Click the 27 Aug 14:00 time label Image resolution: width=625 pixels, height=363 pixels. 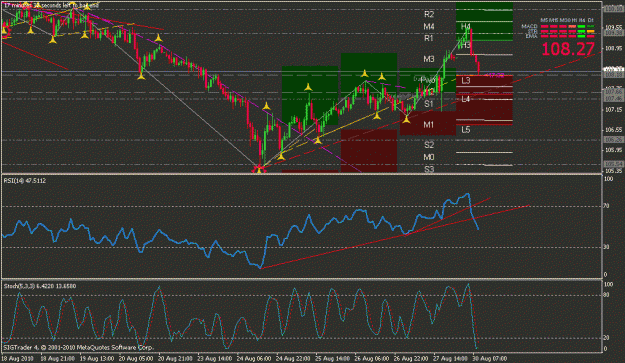[x=450, y=359]
